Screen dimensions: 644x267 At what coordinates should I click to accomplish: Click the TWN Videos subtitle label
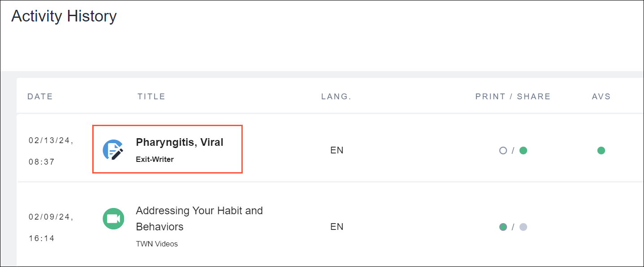pyautogui.click(x=157, y=244)
